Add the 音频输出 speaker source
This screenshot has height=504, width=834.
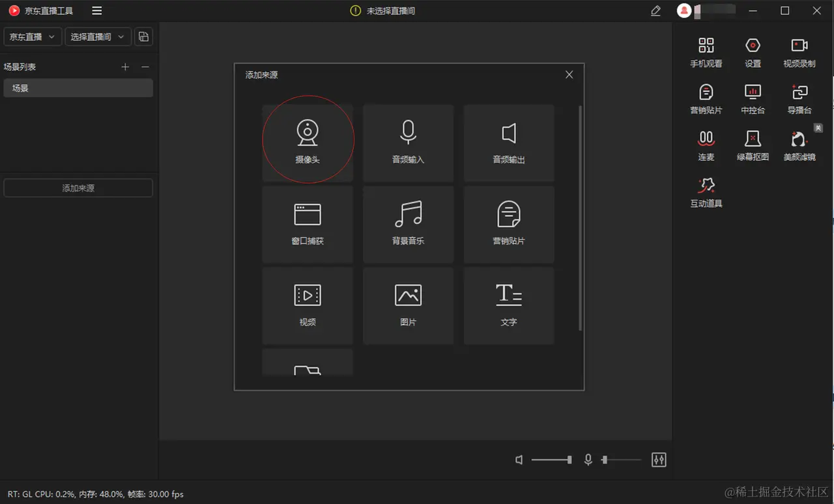coord(509,143)
